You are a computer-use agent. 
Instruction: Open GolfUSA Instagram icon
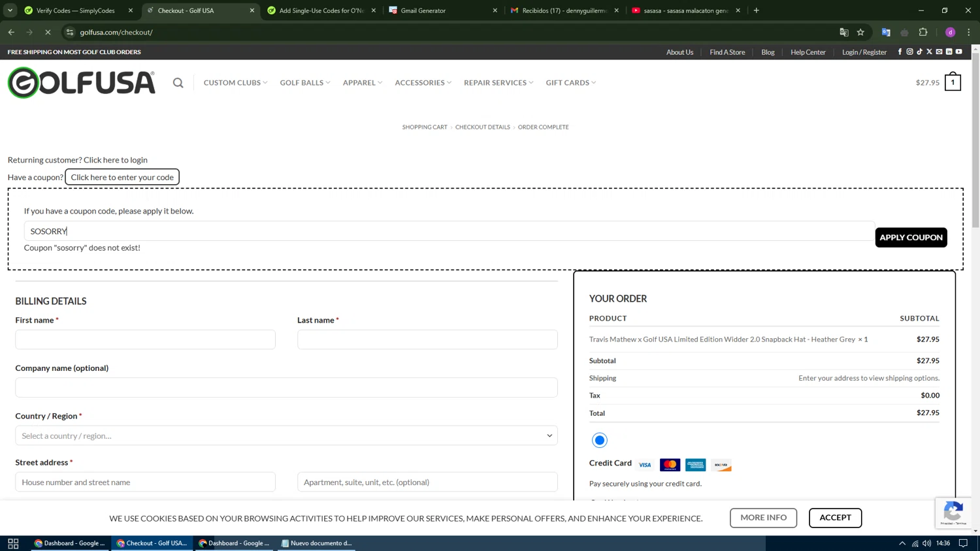909,52
